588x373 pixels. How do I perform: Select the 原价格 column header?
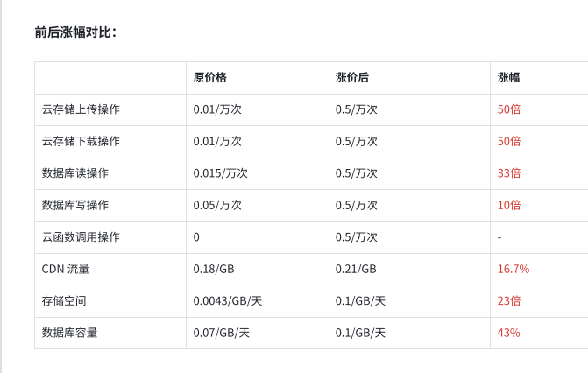tap(210, 78)
